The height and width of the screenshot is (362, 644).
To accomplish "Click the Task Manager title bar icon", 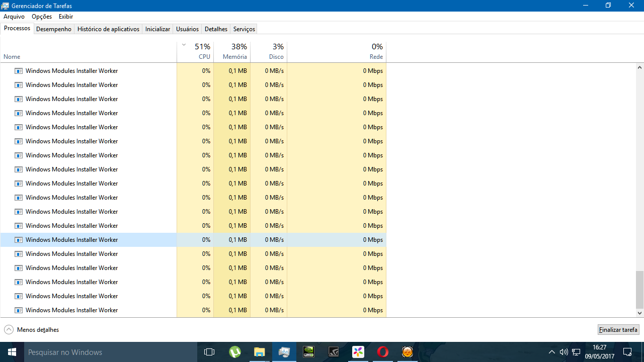I will [x=6, y=6].
